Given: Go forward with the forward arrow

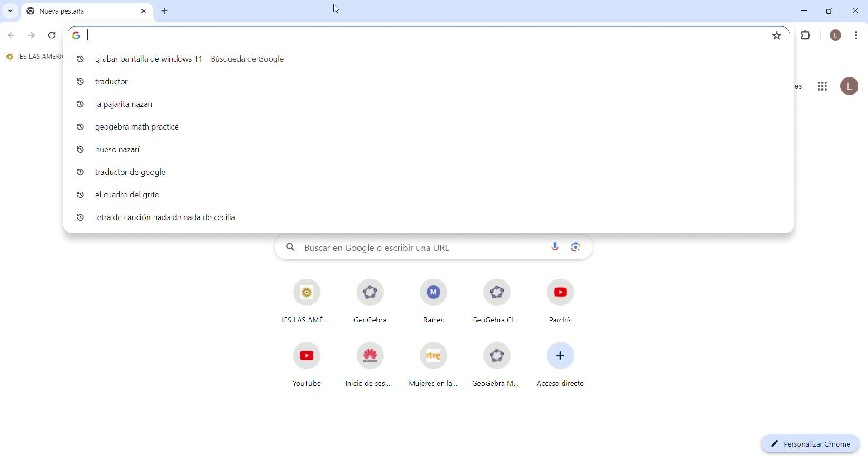Looking at the screenshot, I should click(x=32, y=35).
